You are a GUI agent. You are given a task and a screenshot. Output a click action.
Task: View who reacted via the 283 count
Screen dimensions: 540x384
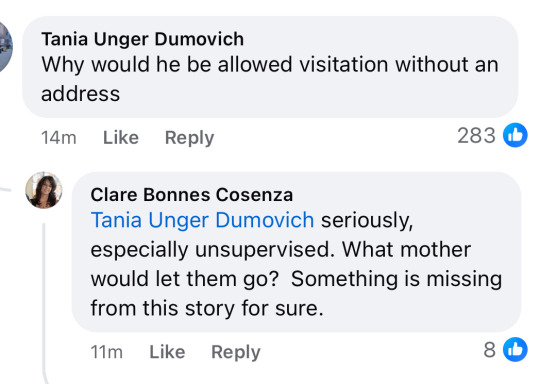[x=476, y=135]
